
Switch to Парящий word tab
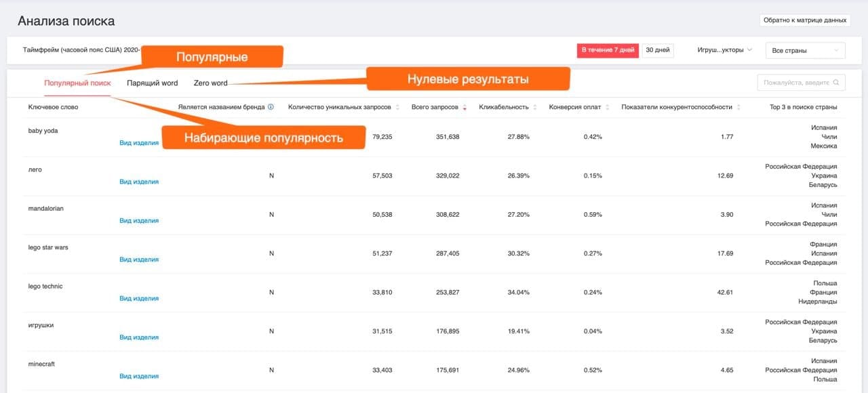153,83
